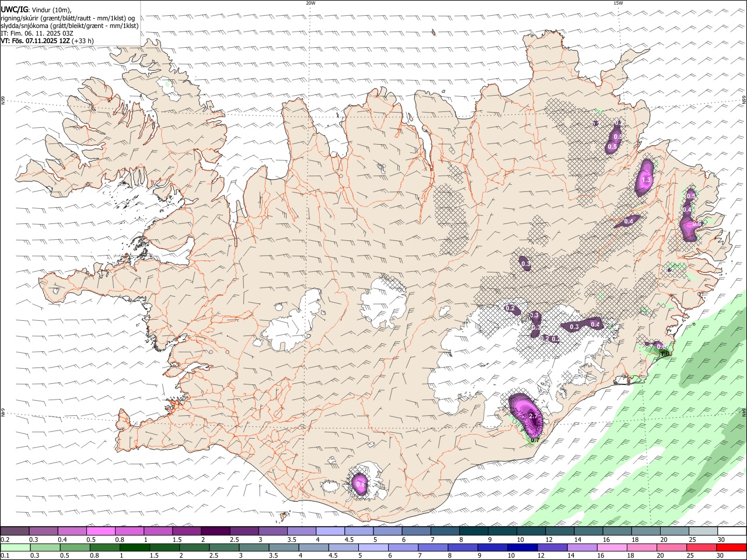Click the '1.0' value on the southeast coast
Image resolution: width=747 pixels, height=560 pixels.
pos(664,353)
